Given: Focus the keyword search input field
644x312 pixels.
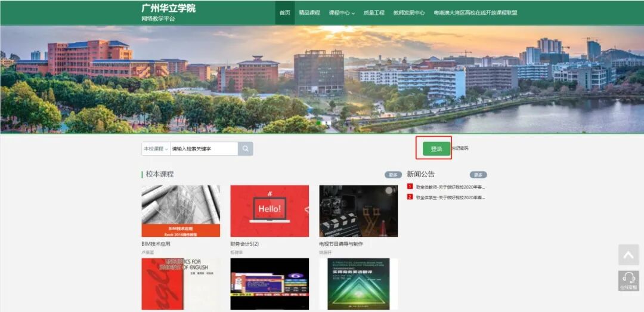Looking at the screenshot, I should pos(203,149).
